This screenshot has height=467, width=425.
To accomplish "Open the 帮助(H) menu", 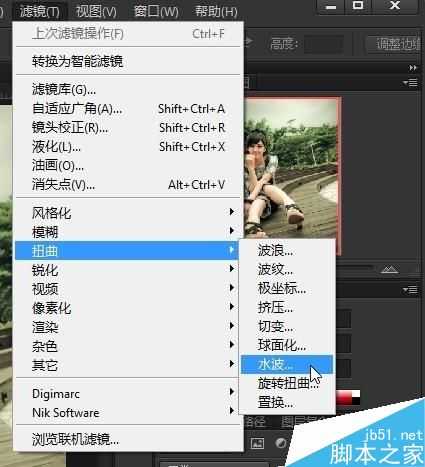I will (216, 11).
